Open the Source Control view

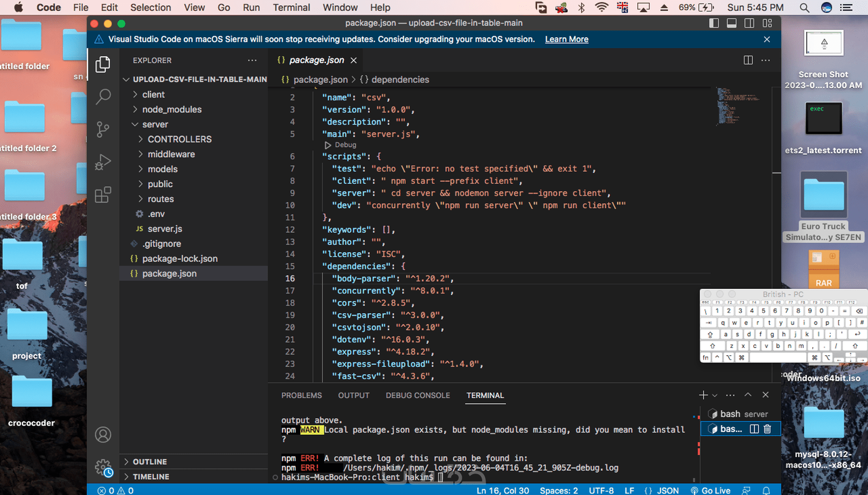pos(103,129)
